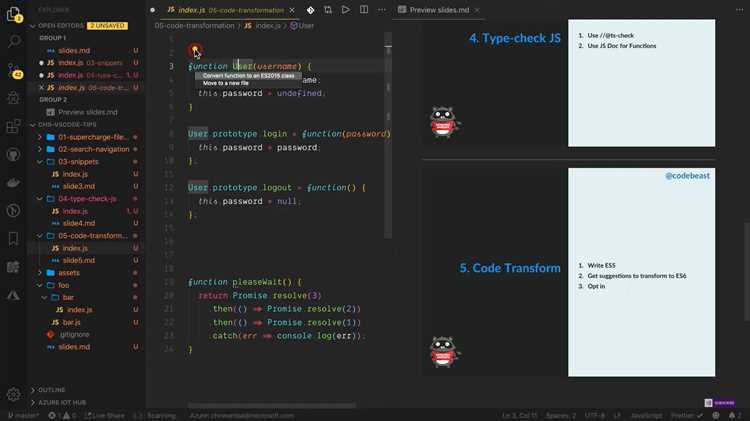Expand the Outline section

coord(33,390)
